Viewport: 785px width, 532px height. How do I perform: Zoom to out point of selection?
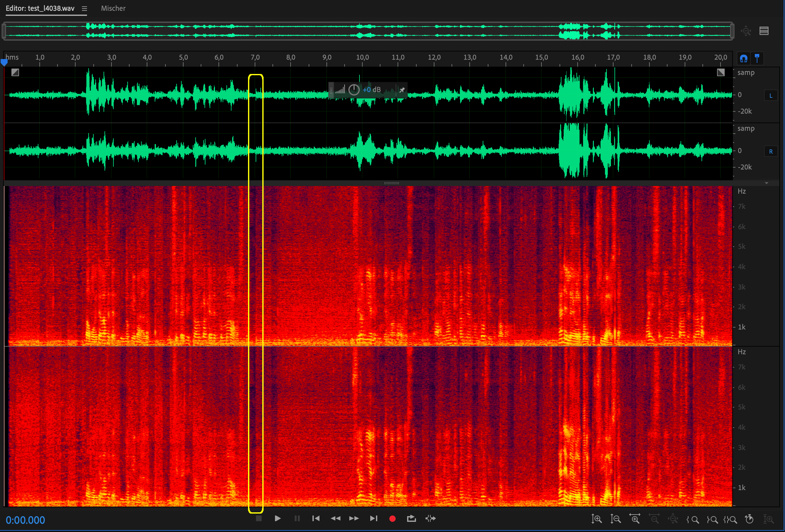712,519
